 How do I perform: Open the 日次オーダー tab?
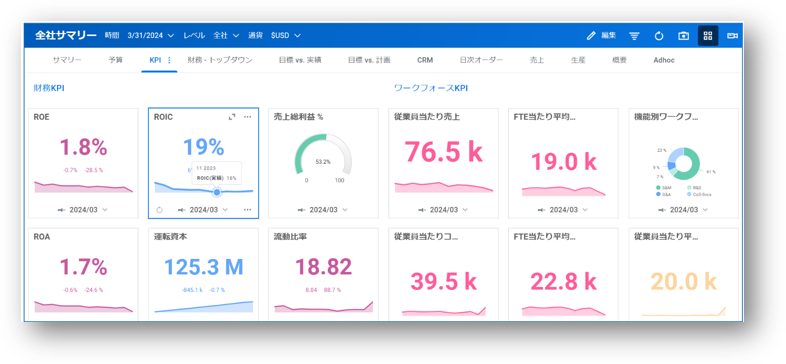tap(481, 60)
